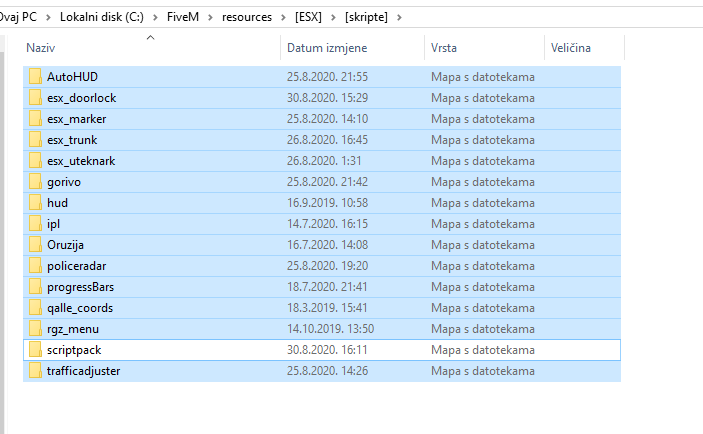Click the policeradar folder icon
The width and height of the screenshot is (703, 434).
pos(35,266)
